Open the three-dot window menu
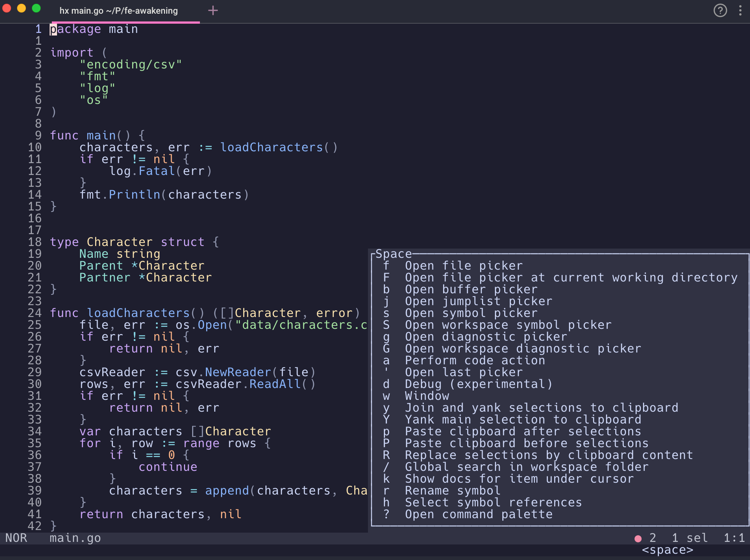 tap(740, 10)
